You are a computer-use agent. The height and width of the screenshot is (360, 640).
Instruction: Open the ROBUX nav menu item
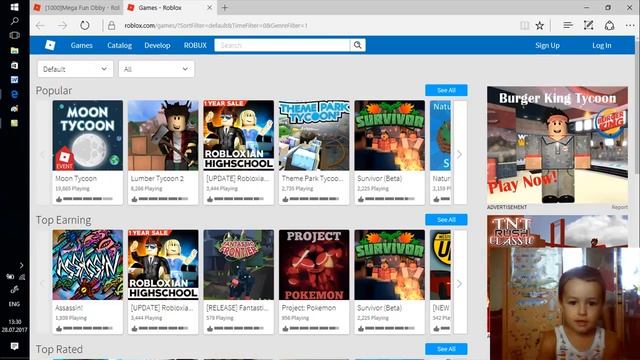pyautogui.click(x=195, y=45)
